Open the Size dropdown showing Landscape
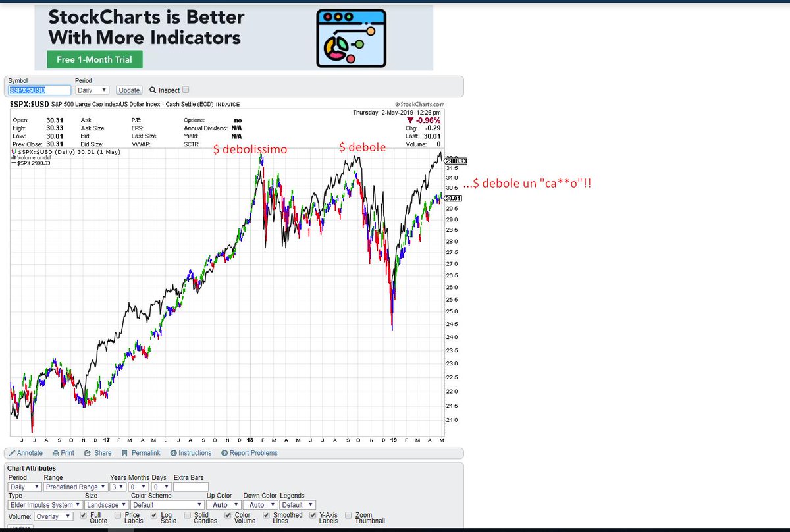790x532 pixels. point(106,505)
